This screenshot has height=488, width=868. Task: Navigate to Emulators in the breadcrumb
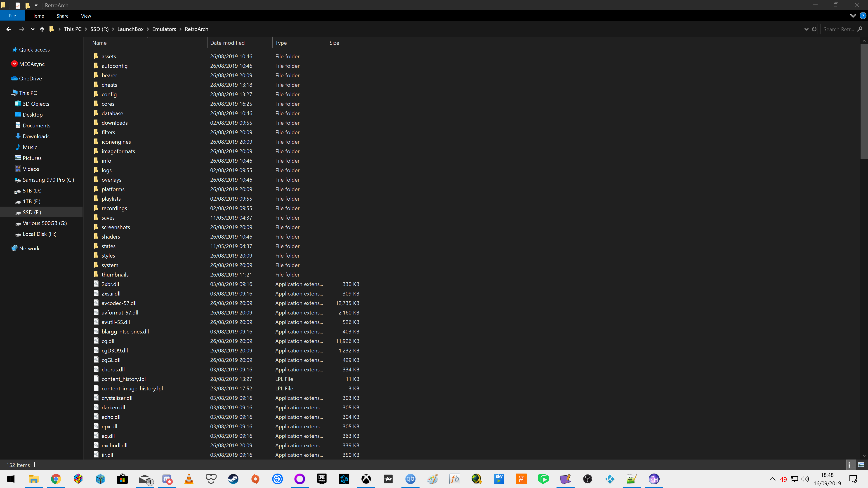164,29
